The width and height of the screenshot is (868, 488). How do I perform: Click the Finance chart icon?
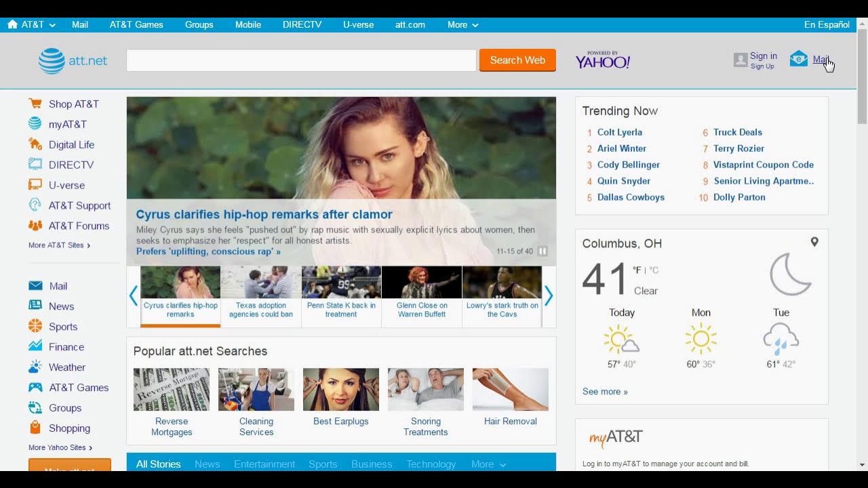(35, 347)
